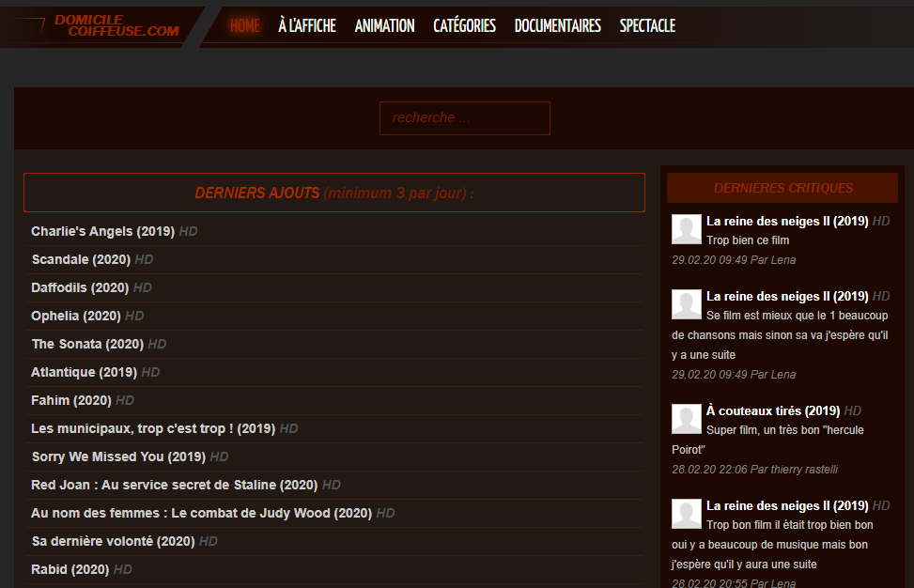914x588 pixels.
Task: Open Scandale (2020) movie page
Action: tap(81, 259)
